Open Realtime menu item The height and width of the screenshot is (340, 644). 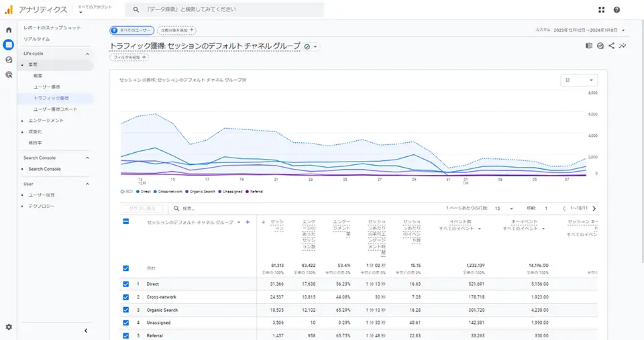[36, 39]
